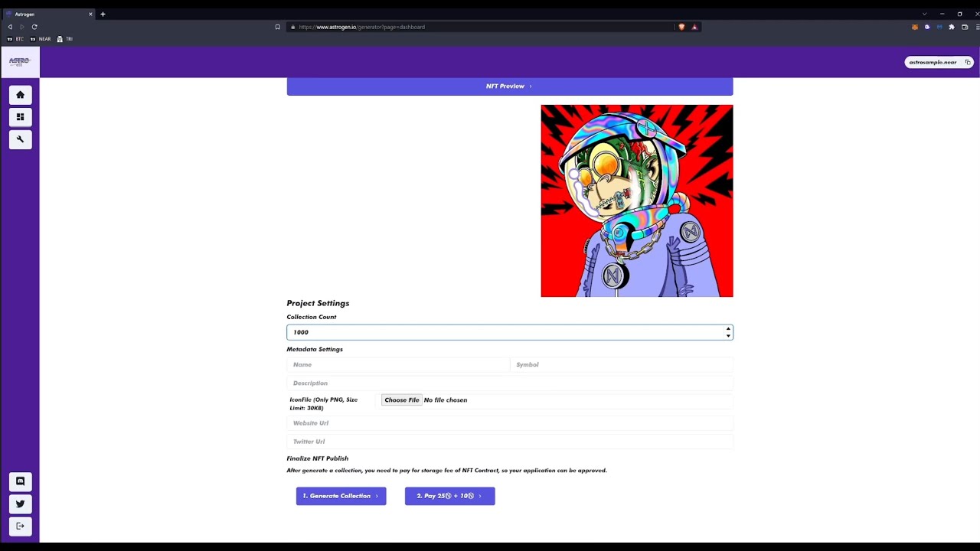Screen dimensions: 980x551
Task: Select the Astrogen browser tab
Action: tap(49, 14)
